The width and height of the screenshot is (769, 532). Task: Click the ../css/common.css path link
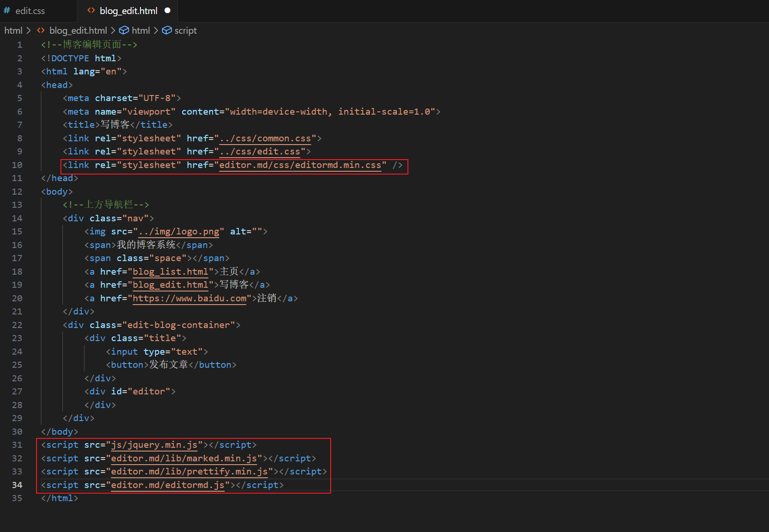tap(265, 138)
